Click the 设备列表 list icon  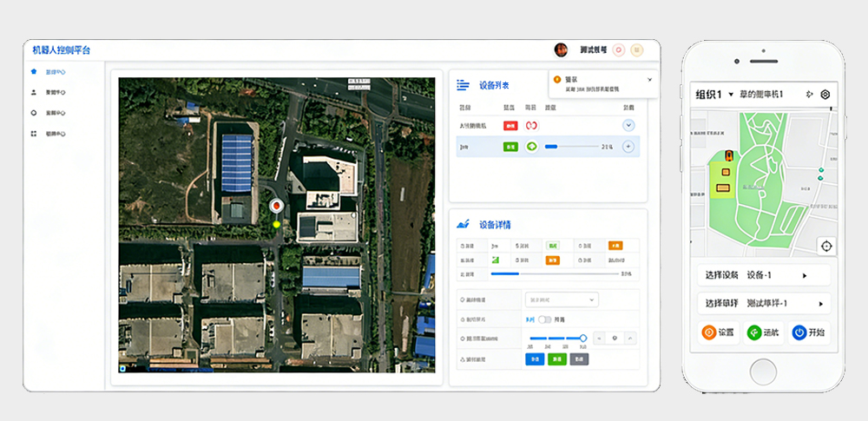point(463,85)
